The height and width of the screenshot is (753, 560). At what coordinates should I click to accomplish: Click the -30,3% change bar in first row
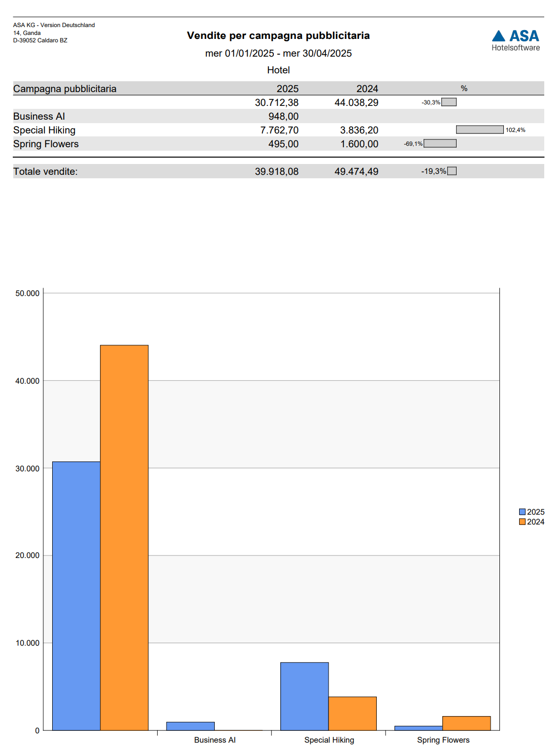click(x=449, y=102)
